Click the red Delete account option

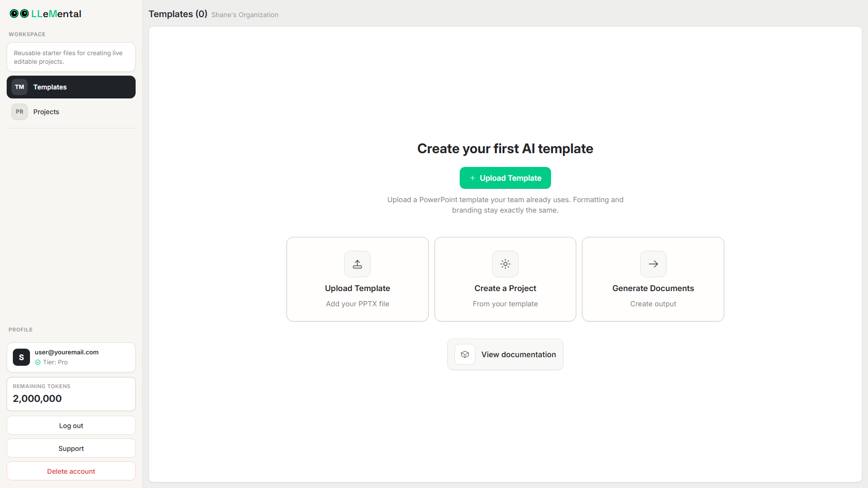(71, 471)
